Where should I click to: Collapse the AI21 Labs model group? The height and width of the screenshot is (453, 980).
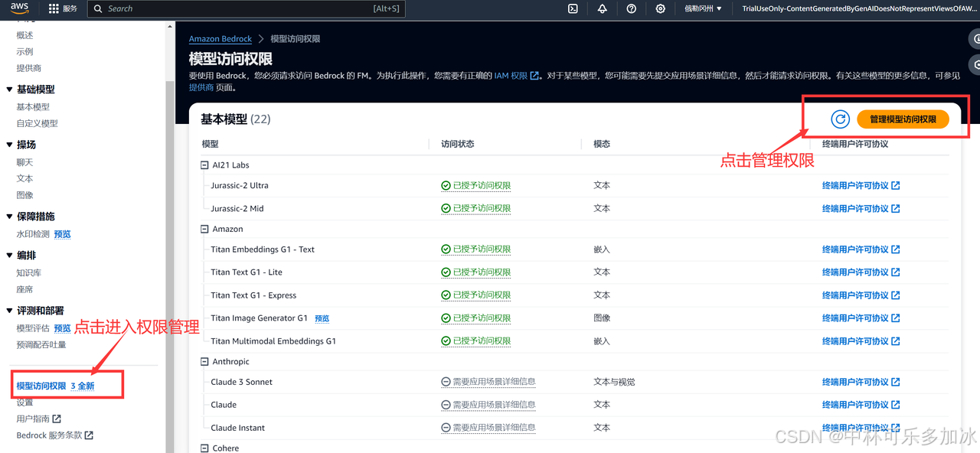(204, 165)
